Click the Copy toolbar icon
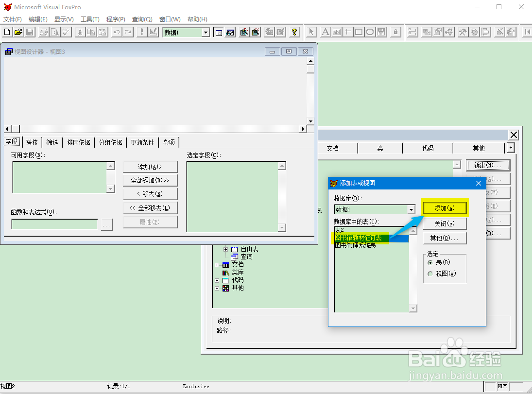Viewport: 532px width, 394px height. [x=91, y=32]
